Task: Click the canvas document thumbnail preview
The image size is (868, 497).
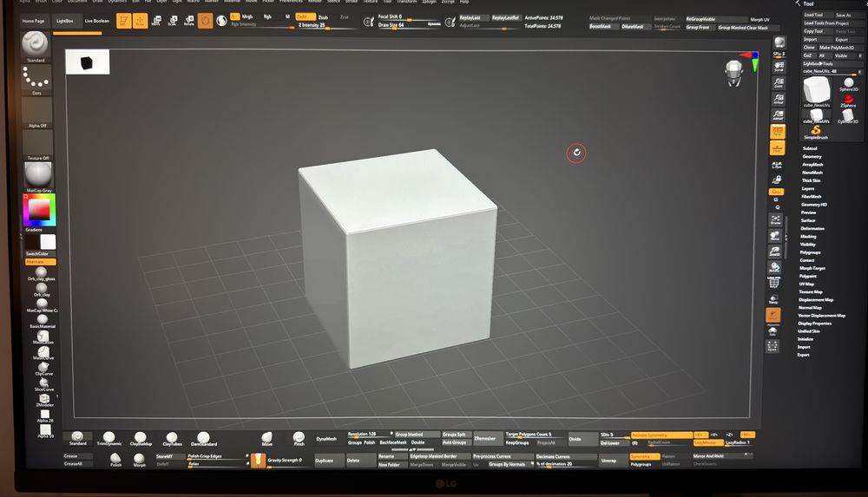Action: coord(88,62)
